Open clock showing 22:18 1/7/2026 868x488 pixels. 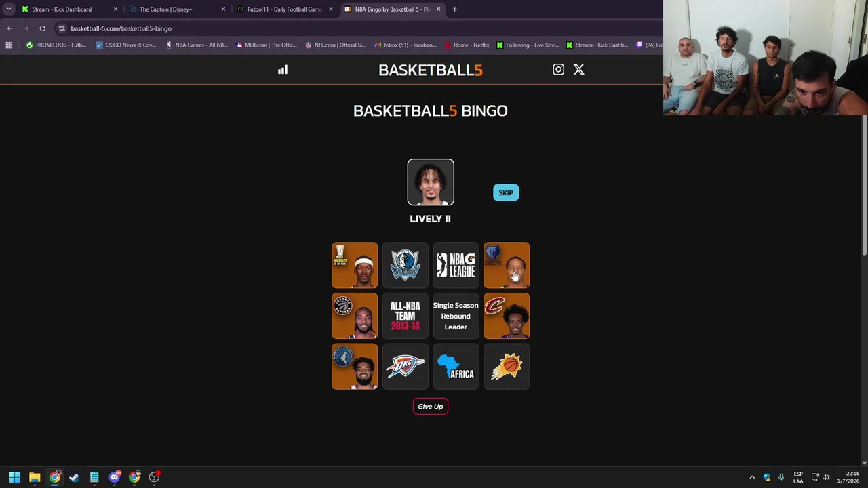[x=848, y=477]
